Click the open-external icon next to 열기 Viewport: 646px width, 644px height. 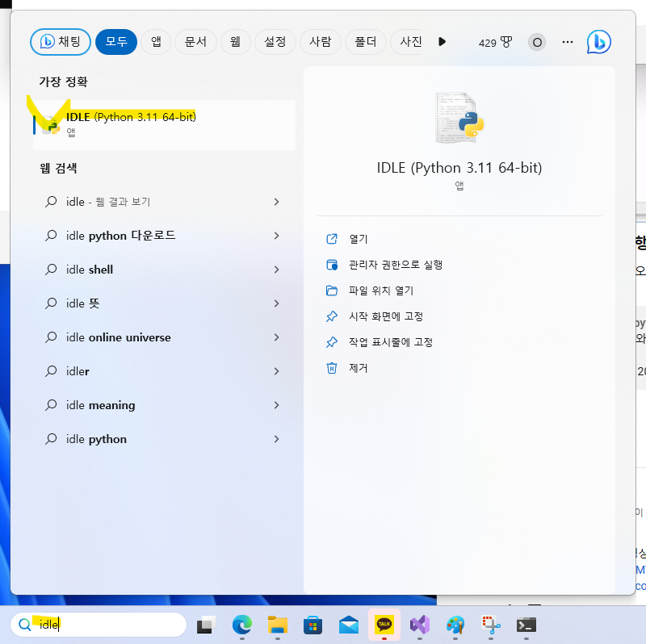coord(332,239)
